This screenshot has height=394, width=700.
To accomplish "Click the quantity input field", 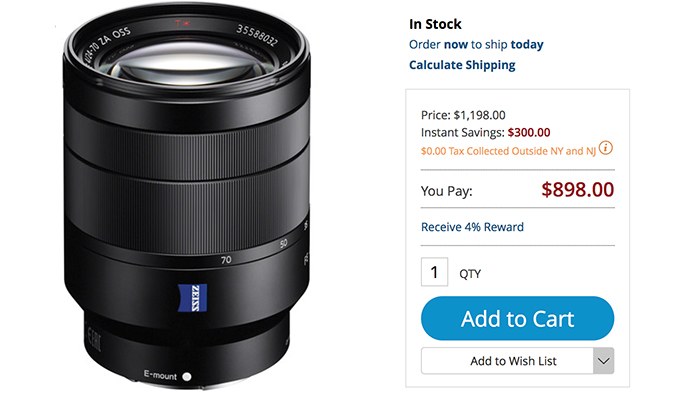I will [x=434, y=272].
